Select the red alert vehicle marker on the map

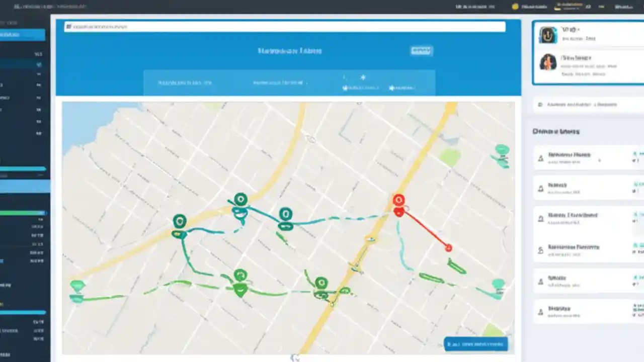(x=398, y=200)
